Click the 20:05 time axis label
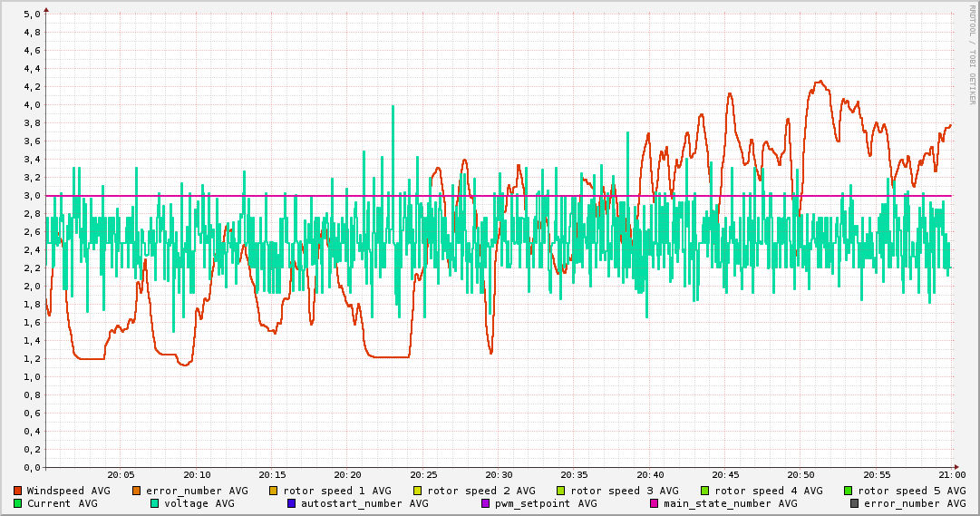The width and height of the screenshot is (980, 516). [121, 474]
